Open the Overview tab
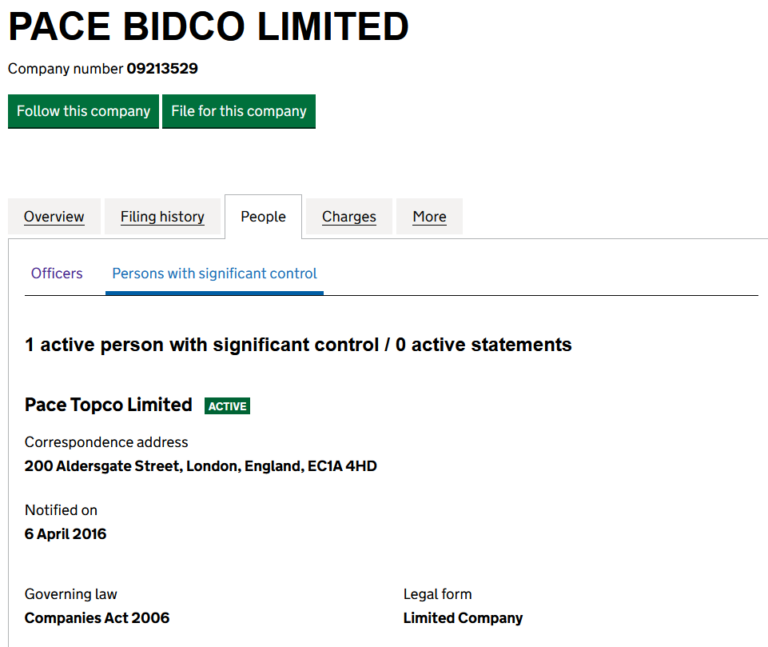Screen dimensions: 768x647 click(54, 217)
